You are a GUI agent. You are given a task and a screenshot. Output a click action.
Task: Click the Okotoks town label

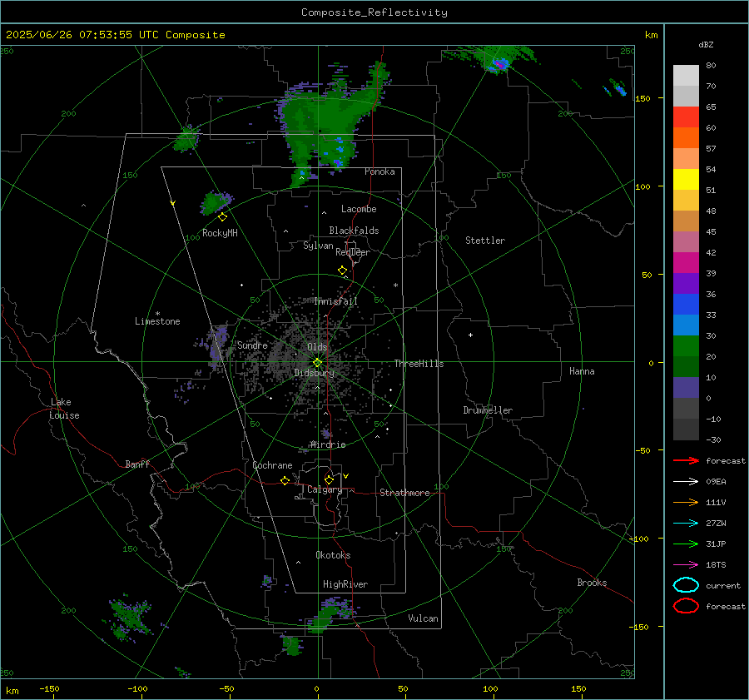click(333, 555)
